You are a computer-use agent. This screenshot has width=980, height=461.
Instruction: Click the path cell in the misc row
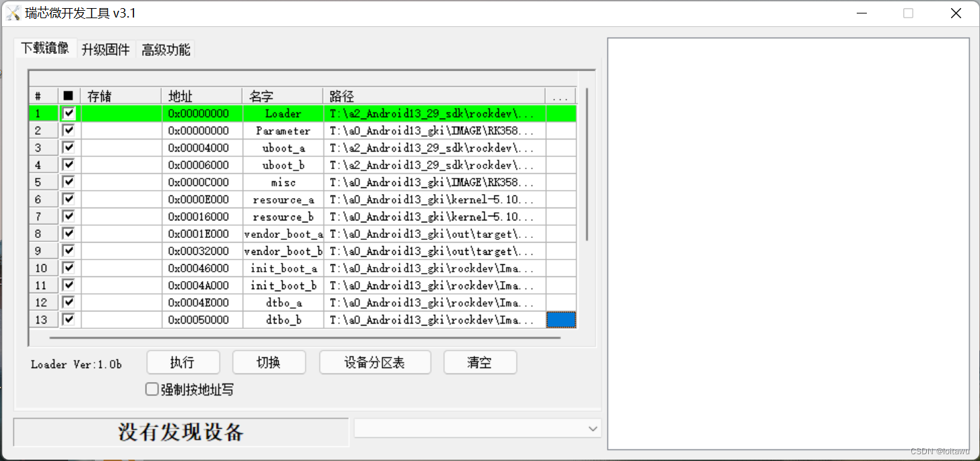(x=434, y=182)
